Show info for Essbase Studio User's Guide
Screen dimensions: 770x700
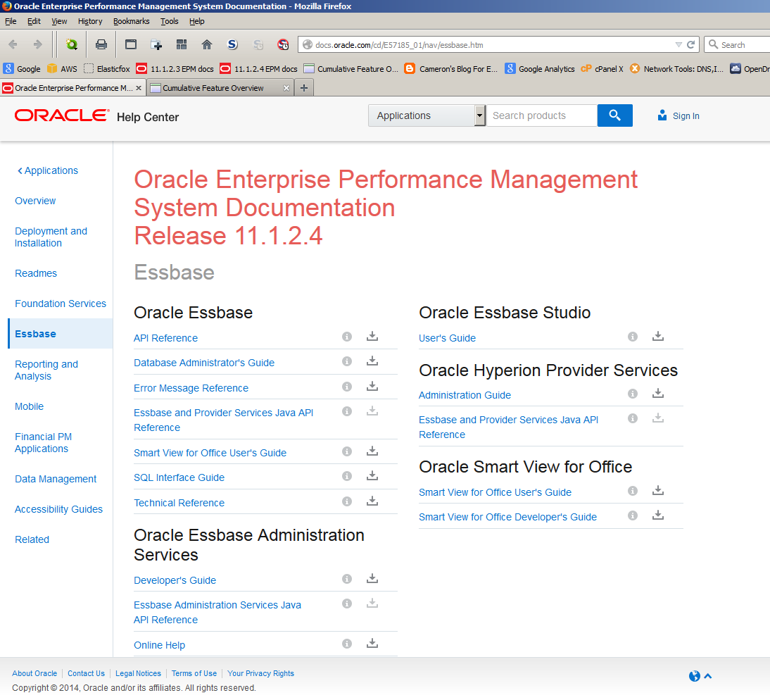click(633, 337)
